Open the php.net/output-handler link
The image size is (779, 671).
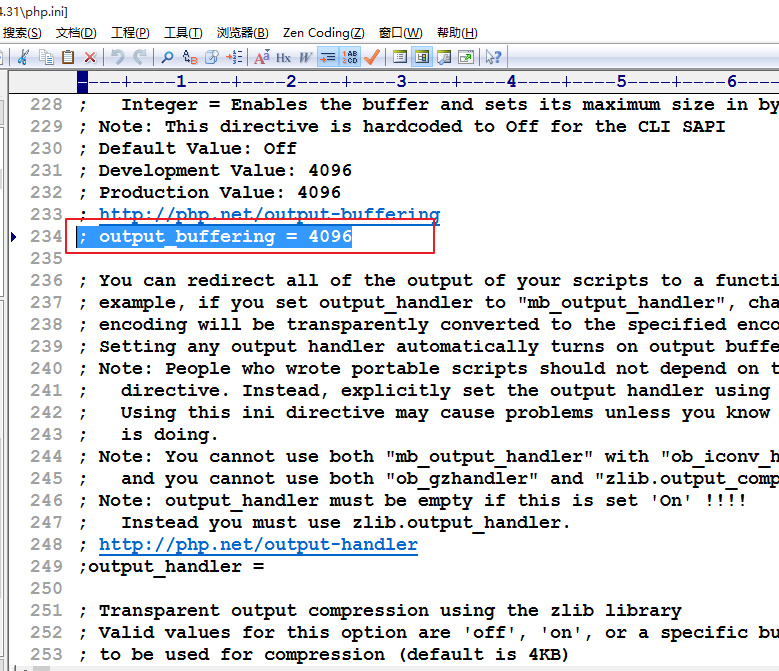point(258,544)
